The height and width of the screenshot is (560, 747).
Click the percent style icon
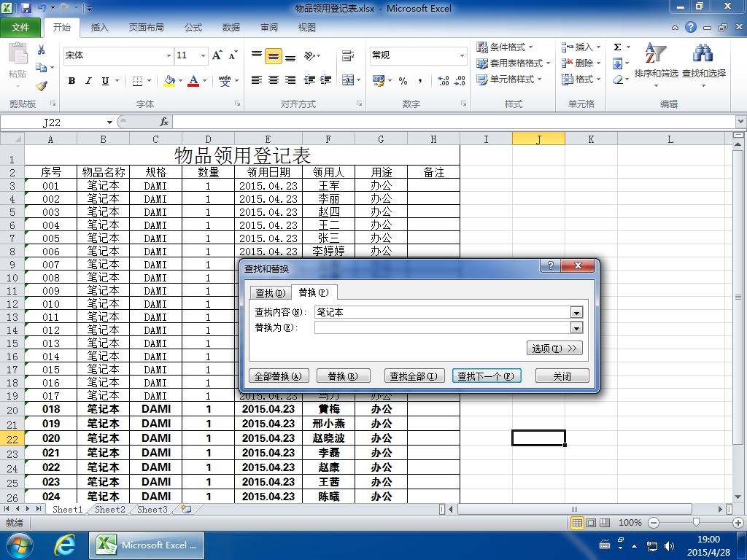click(403, 80)
